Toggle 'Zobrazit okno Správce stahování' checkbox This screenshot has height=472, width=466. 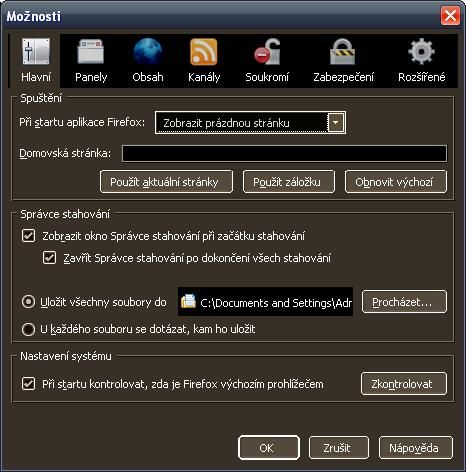(x=28, y=236)
